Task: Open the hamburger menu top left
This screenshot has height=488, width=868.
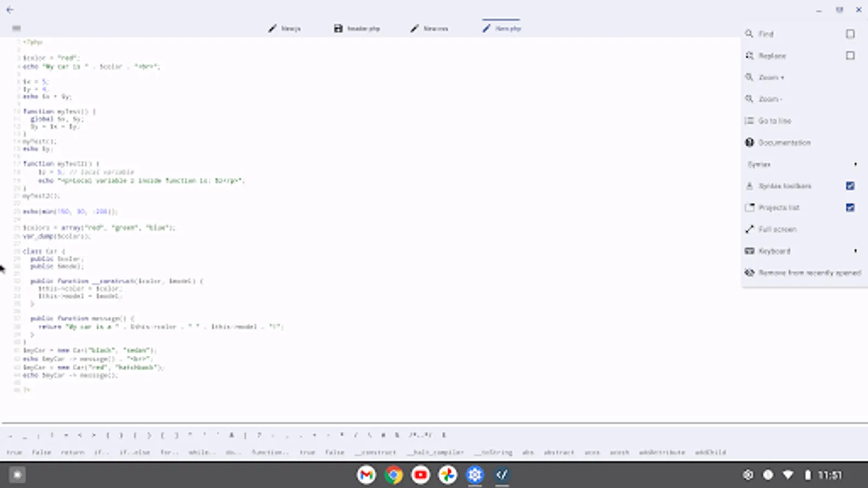Action: [x=17, y=28]
